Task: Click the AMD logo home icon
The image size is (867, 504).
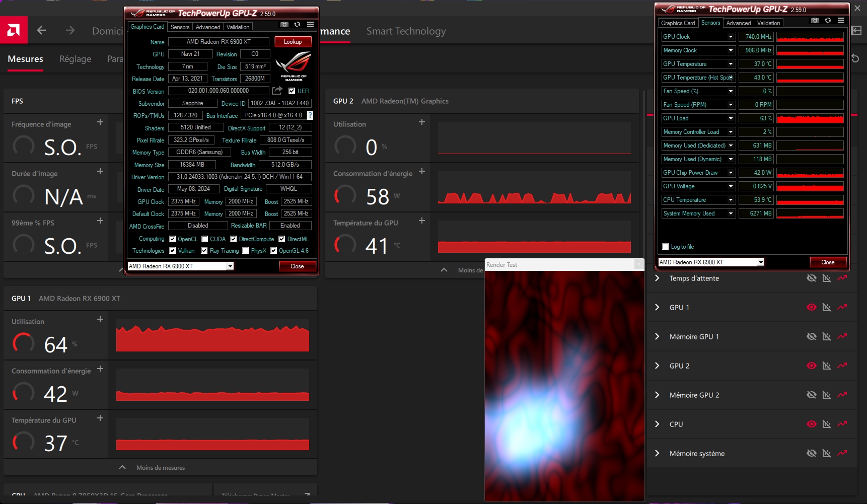Action: tap(14, 30)
